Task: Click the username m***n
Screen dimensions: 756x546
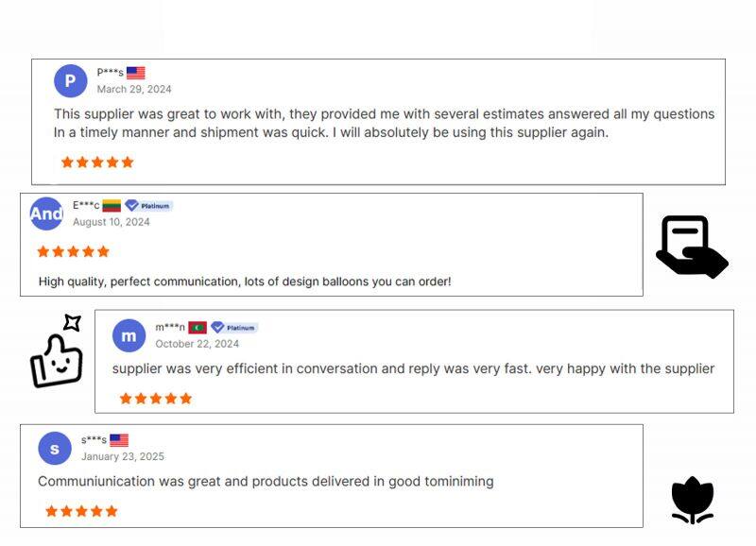Action: pos(170,328)
